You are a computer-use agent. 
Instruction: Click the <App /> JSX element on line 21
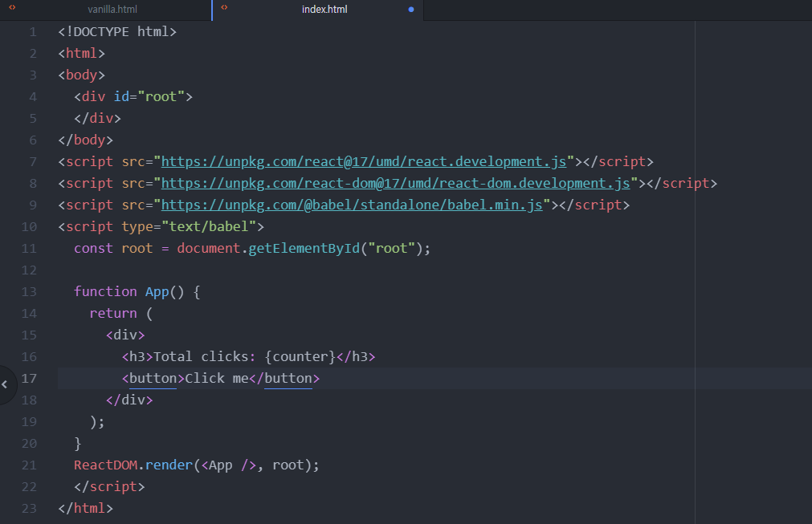click(228, 465)
